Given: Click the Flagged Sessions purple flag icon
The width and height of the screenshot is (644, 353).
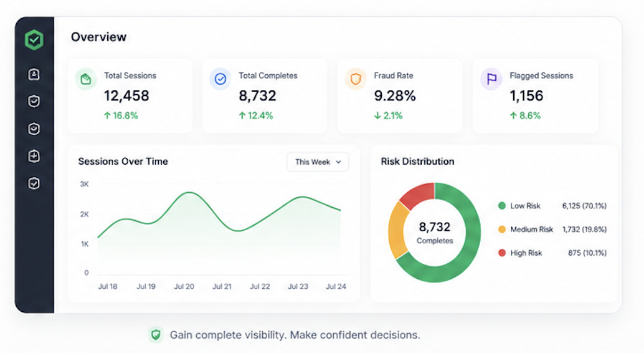Looking at the screenshot, I should 491,79.
